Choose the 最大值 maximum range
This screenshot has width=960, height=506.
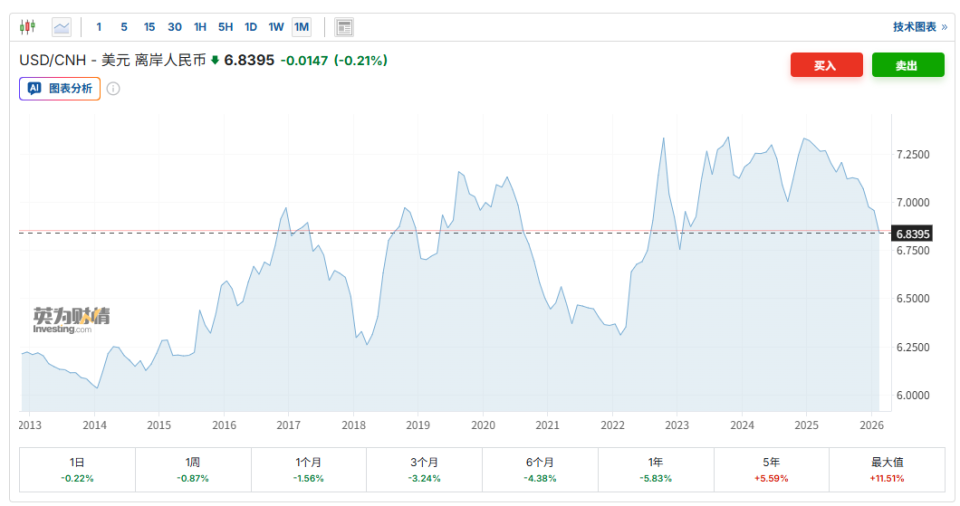click(x=886, y=469)
